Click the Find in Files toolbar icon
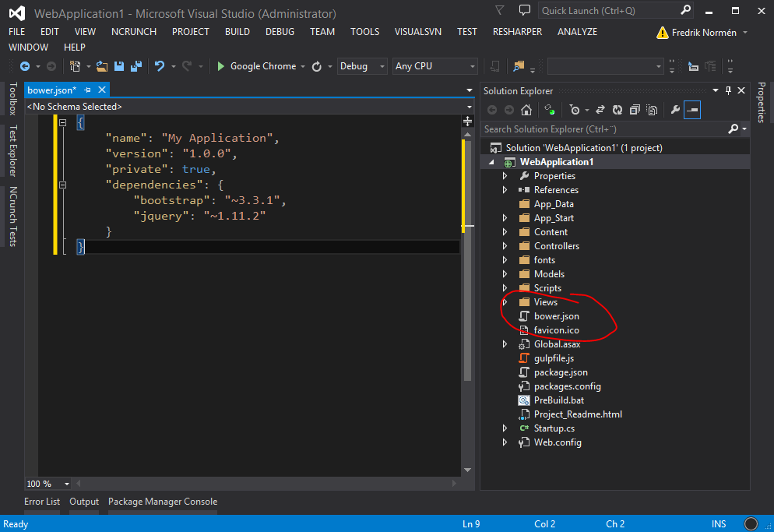 [519, 66]
